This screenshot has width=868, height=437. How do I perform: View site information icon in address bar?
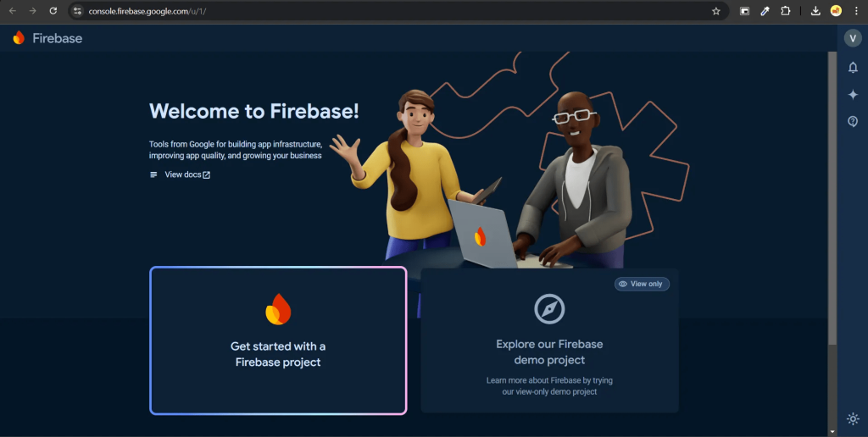coord(77,11)
